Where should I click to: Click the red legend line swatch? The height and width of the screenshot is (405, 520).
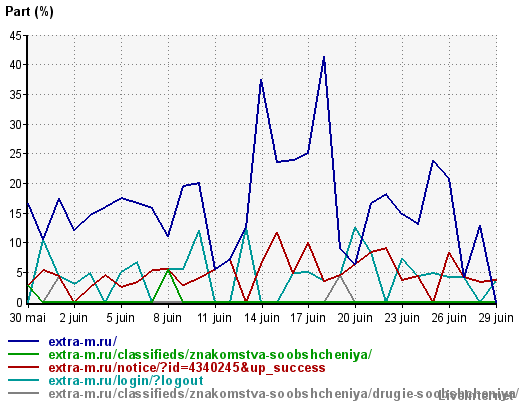click(x=23, y=367)
